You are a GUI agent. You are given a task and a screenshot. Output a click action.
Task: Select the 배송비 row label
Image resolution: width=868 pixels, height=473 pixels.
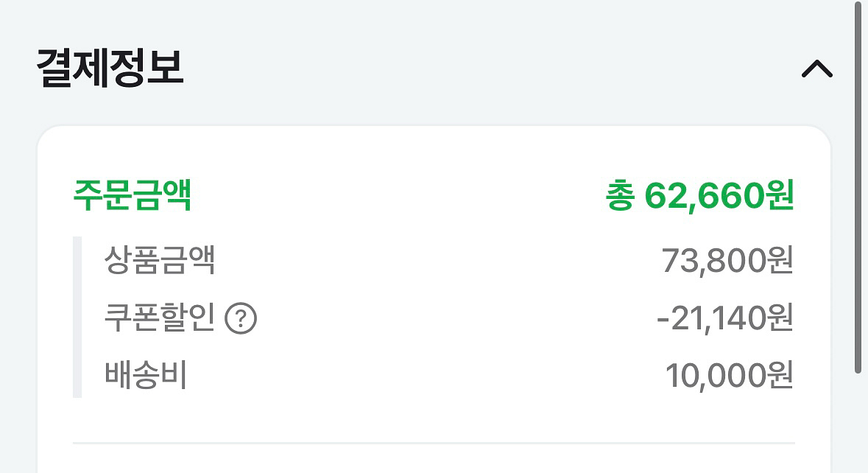146,375
